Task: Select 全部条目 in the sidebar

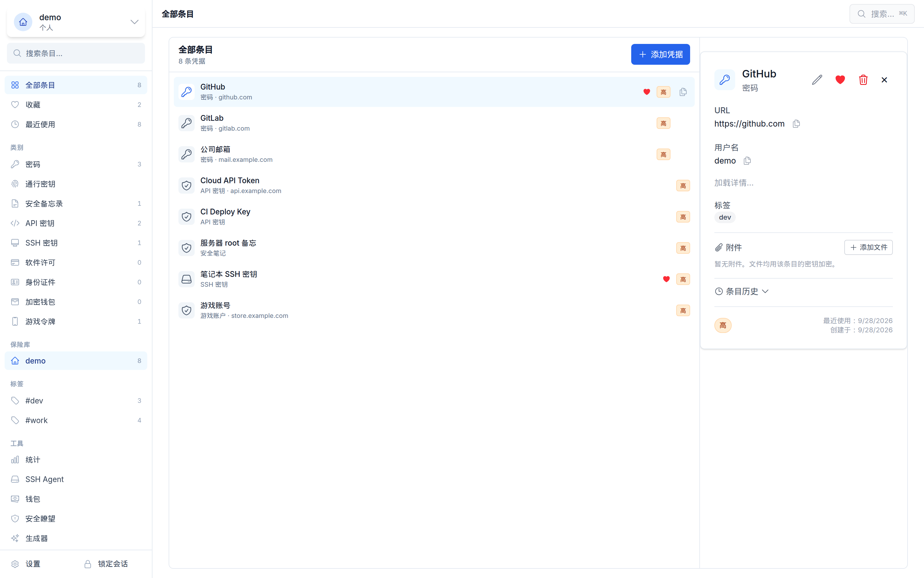Action: click(x=76, y=85)
